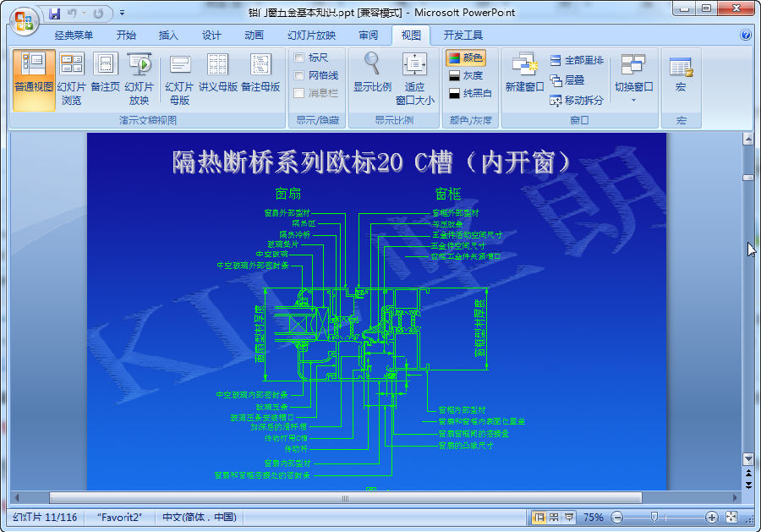This screenshot has width=761, height=532.
Task: Click Fit to Window (适应窗口大小)
Action: pyautogui.click(x=414, y=80)
